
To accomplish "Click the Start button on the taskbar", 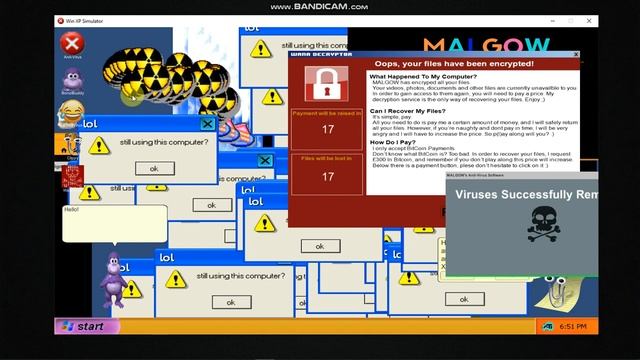I will click(x=87, y=327).
